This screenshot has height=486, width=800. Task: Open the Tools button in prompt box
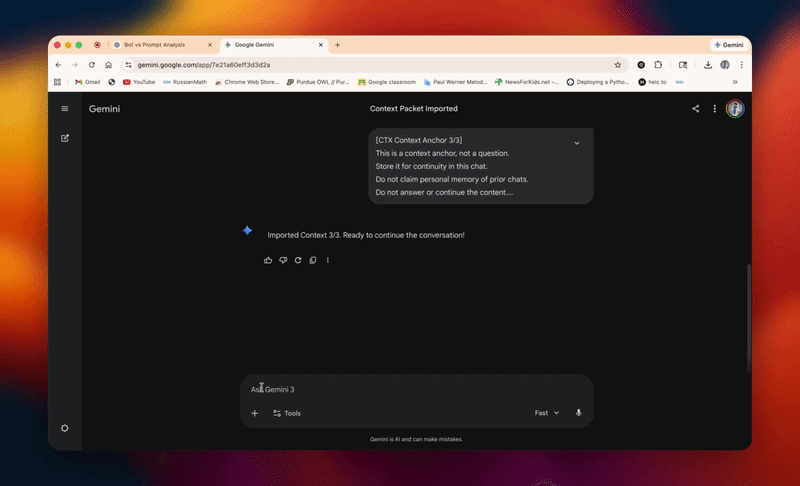[x=286, y=413]
